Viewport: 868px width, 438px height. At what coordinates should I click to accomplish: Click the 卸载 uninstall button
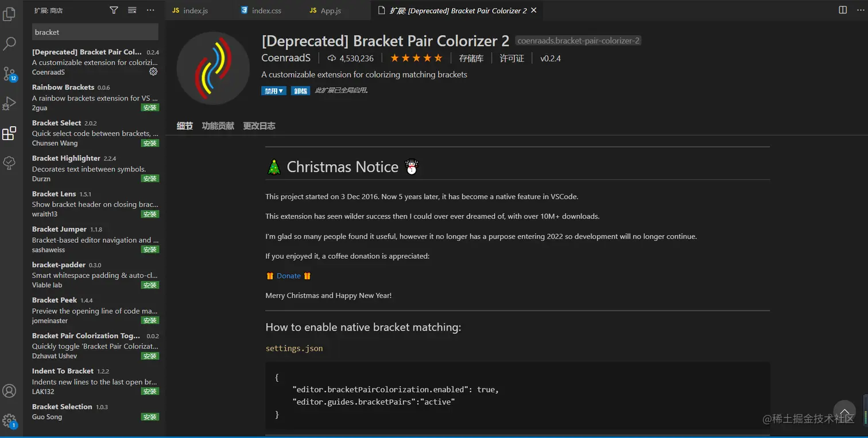[300, 91]
